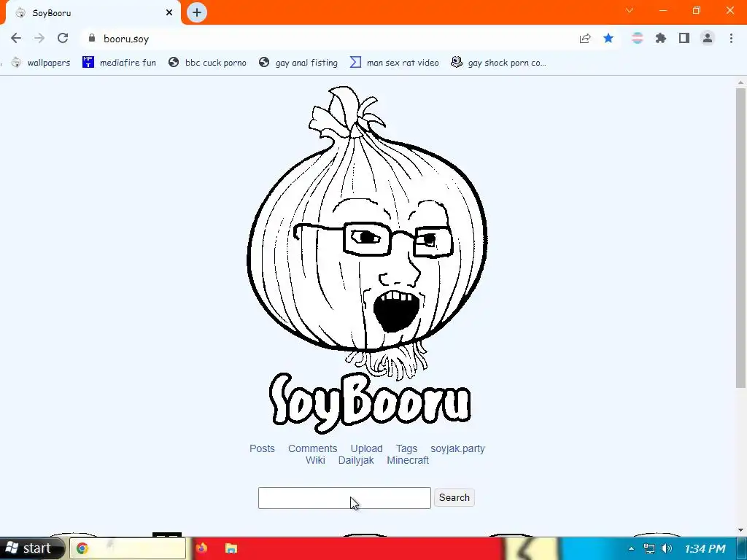This screenshot has width=747, height=560.
Task: Open the Dailyjak link
Action: click(356, 461)
